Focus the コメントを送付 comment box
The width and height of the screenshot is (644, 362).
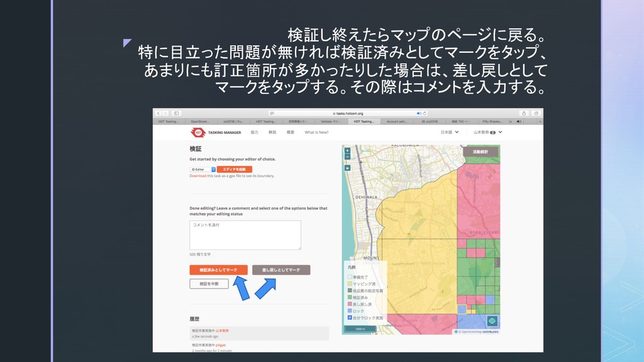(245, 235)
